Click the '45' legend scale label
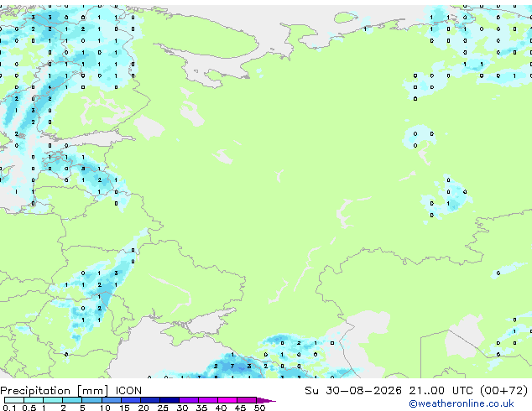532x411 pixels. (x=240, y=408)
